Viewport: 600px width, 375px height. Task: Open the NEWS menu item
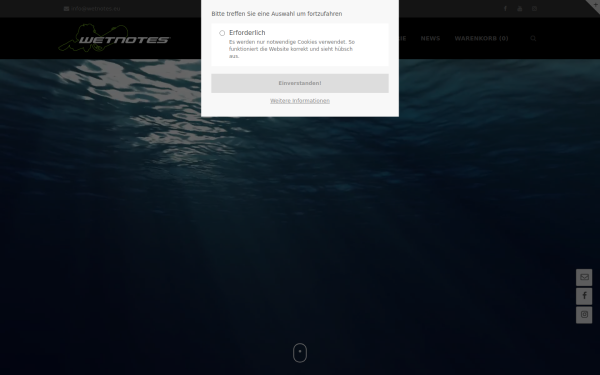pyautogui.click(x=430, y=38)
